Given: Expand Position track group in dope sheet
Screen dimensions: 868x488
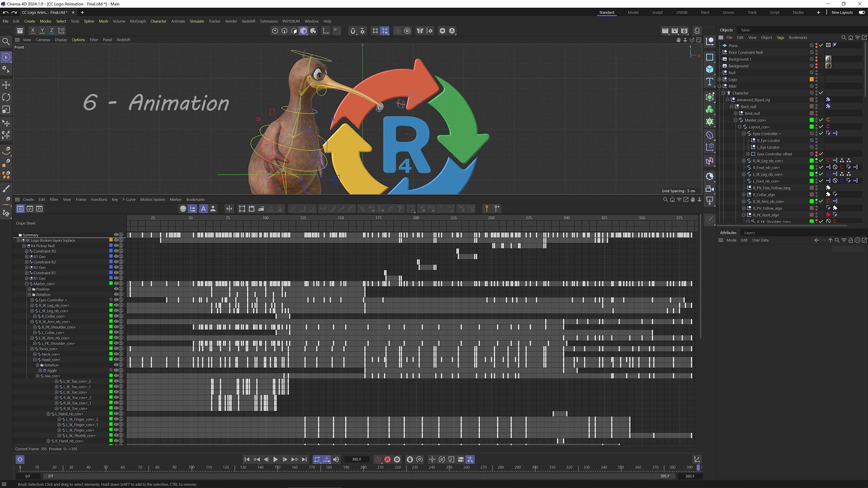Looking at the screenshot, I should (29, 289).
